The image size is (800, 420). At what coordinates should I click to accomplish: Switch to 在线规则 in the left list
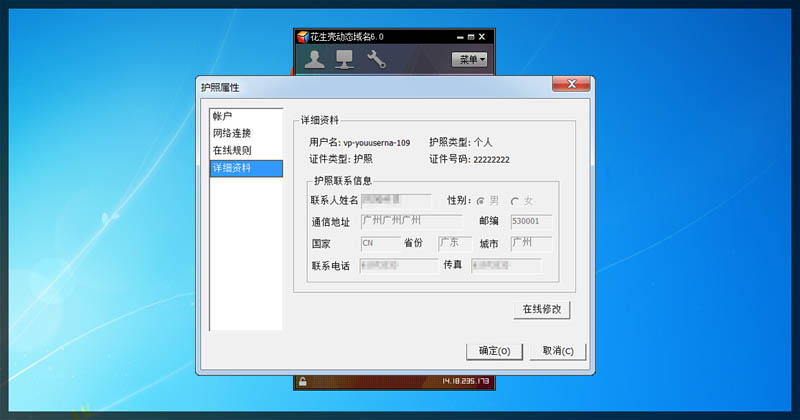click(246, 151)
